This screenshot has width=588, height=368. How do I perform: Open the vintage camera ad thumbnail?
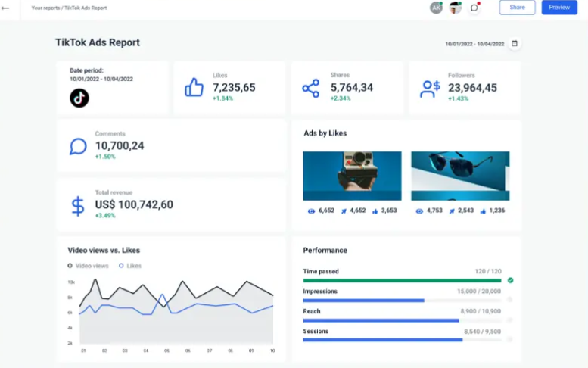[x=352, y=176]
